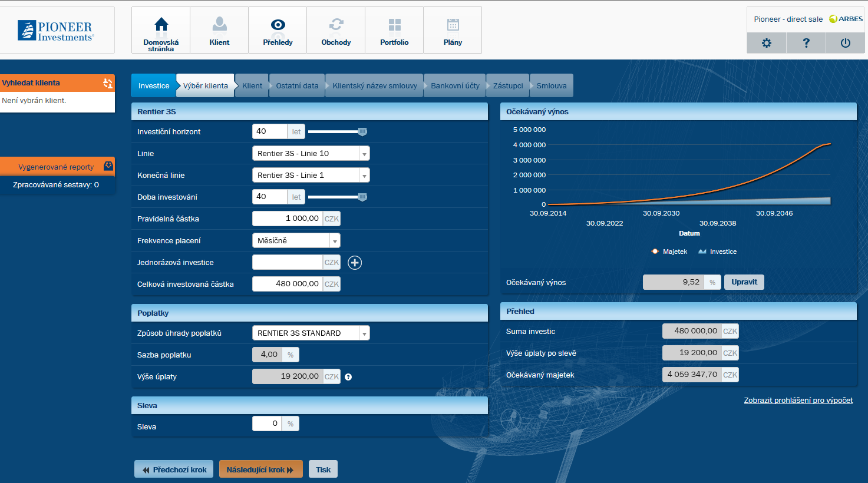This screenshot has height=483, width=868.
Task: Click the Doba investování value field
Action: (x=270, y=197)
